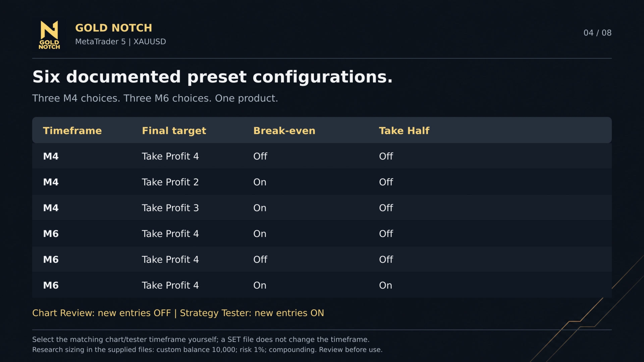Select the Final target column header
Image resolution: width=644 pixels, height=362 pixels.
coord(174,131)
